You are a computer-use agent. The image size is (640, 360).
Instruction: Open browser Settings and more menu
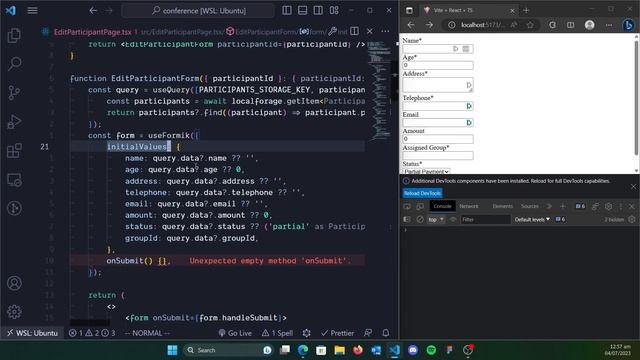pyautogui.click(x=609, y=25)
